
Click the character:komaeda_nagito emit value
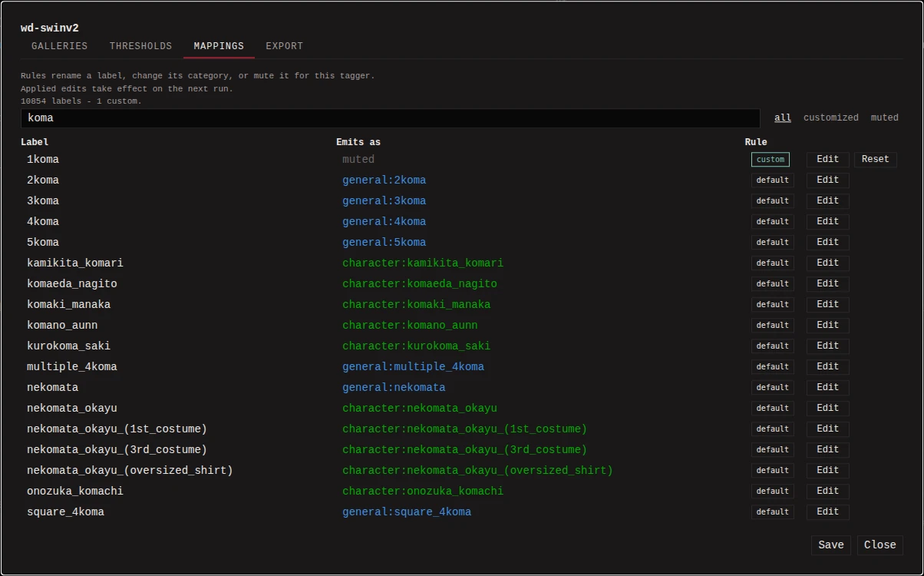pos(420,284)
